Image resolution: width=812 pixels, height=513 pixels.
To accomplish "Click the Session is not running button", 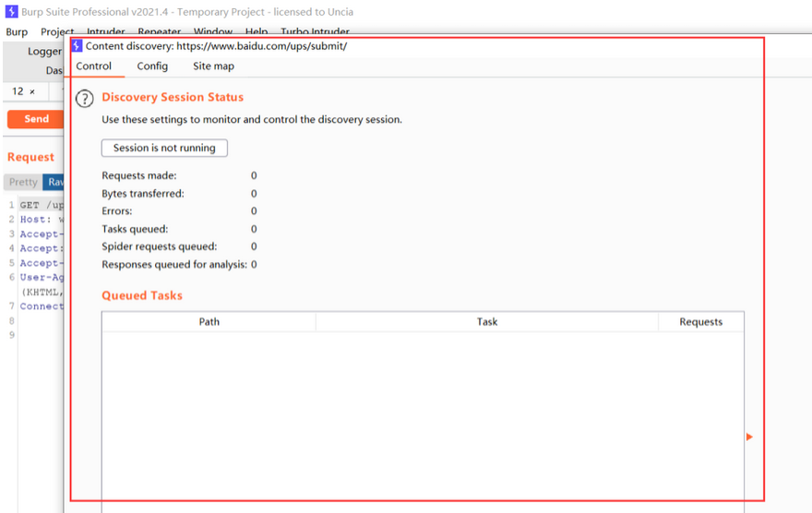I will pos(164,148).
